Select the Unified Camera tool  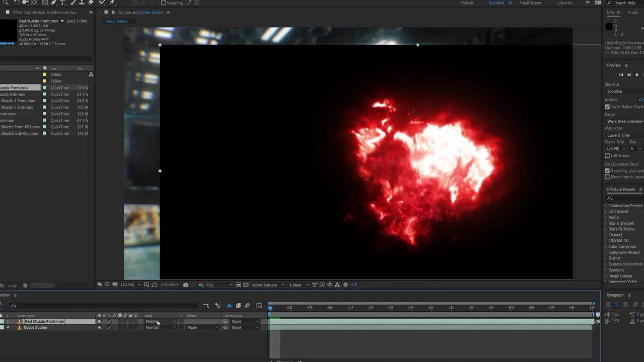point(25,3)
